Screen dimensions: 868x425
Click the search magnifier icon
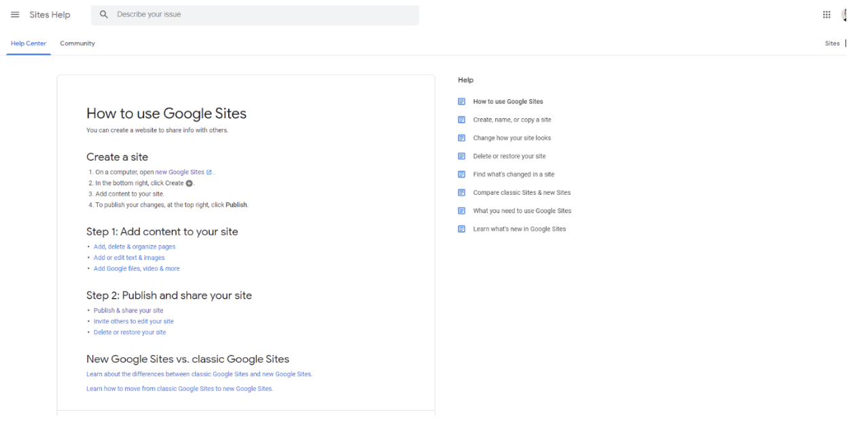point(104,14)
